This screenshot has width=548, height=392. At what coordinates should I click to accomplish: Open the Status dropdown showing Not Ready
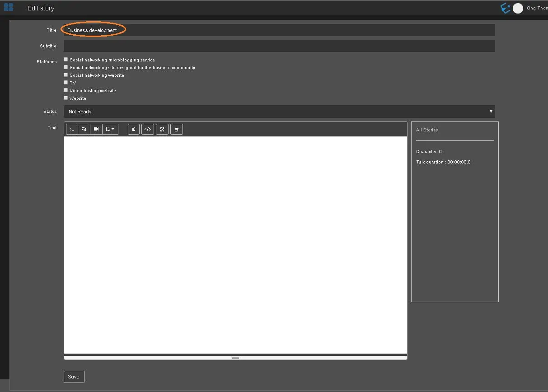click(279, 112)
